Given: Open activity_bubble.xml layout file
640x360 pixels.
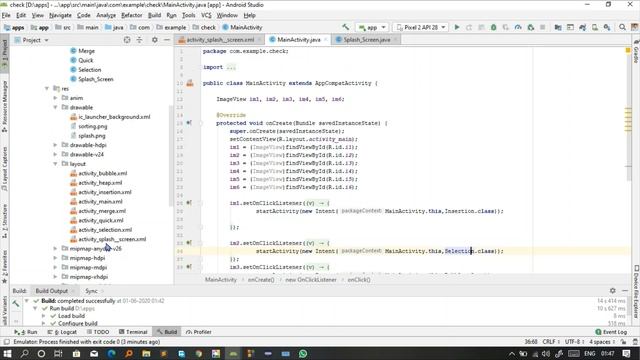Looking at the screenshot, I should [x=102, y=173].
